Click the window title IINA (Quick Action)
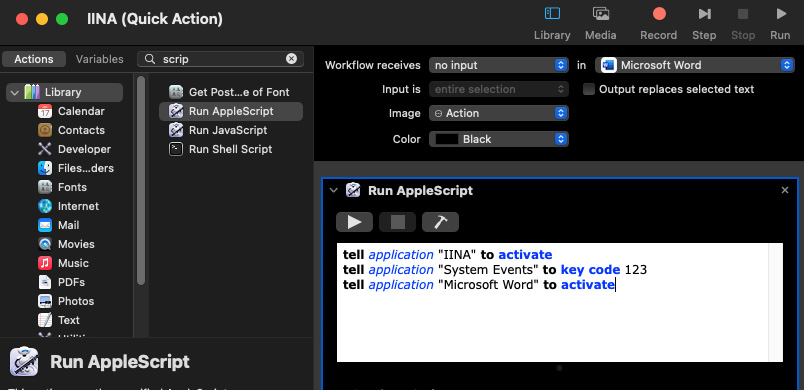The image size is (804, 390). 155,19
